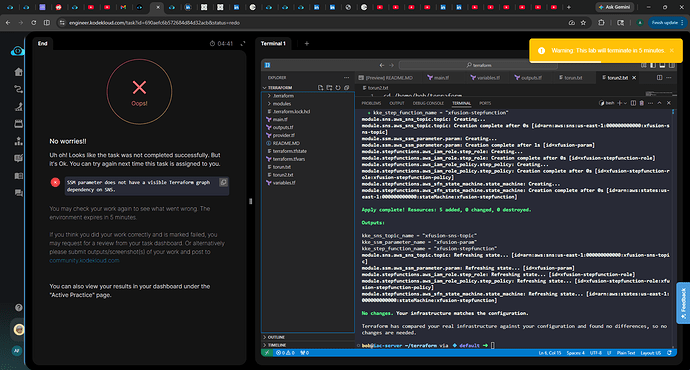
Task: Click the Finish update browser button
Action: click(667, 22)
